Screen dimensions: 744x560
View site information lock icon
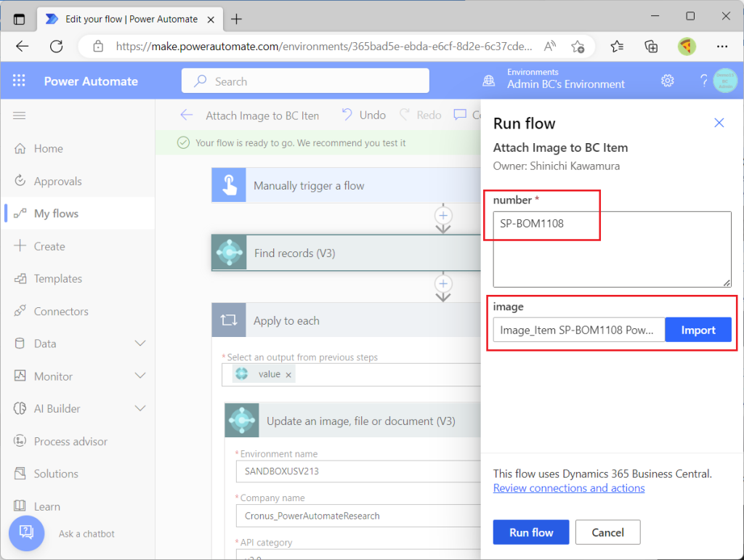tap(98, 46)
